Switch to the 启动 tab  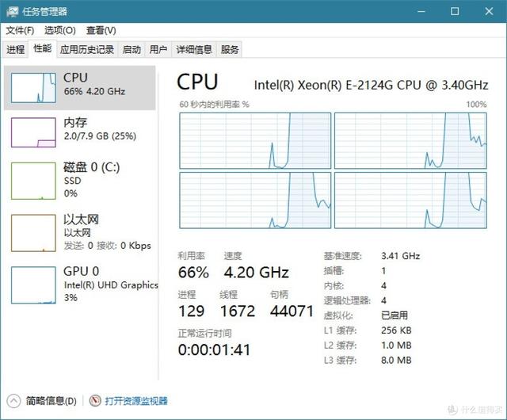[x=132, y=49]
